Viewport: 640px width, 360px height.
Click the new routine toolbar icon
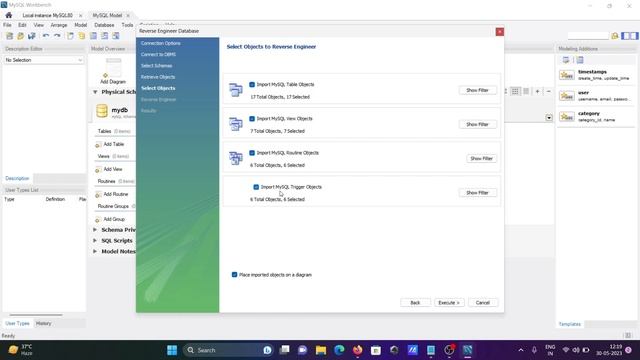tap(116, 36)
